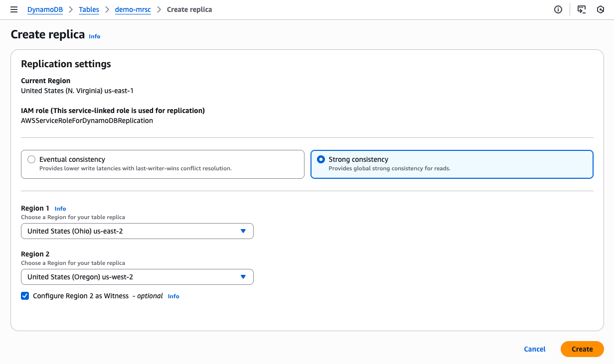Image resolution: width=614 pixels, height=364 pixels.
Task: Open demo-mrsc breadcrumb link
Action: [133, 9]
